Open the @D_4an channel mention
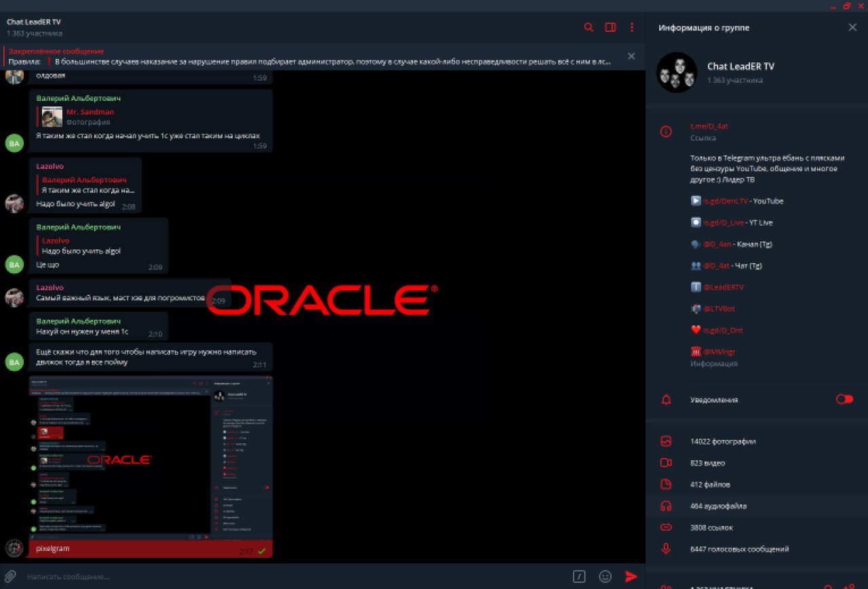868x589 pixels. pos(717,244)
